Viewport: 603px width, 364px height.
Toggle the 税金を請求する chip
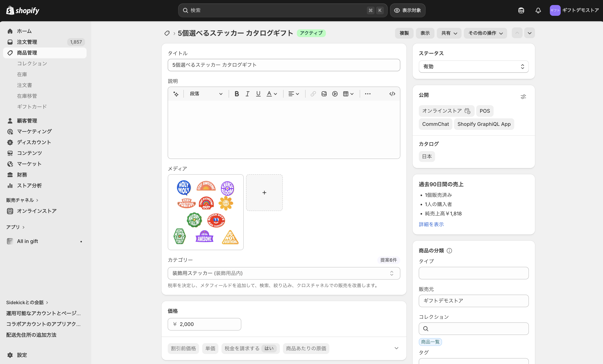[250, 348]
